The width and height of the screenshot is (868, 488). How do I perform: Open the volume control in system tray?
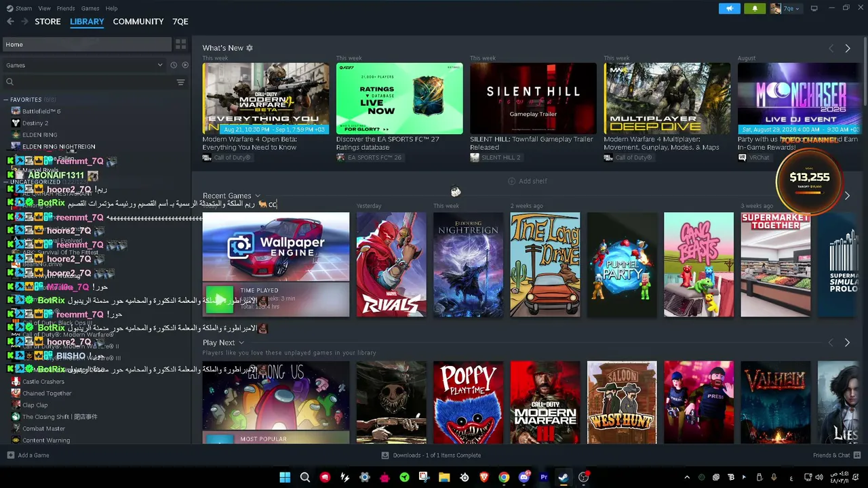point(821,477)
